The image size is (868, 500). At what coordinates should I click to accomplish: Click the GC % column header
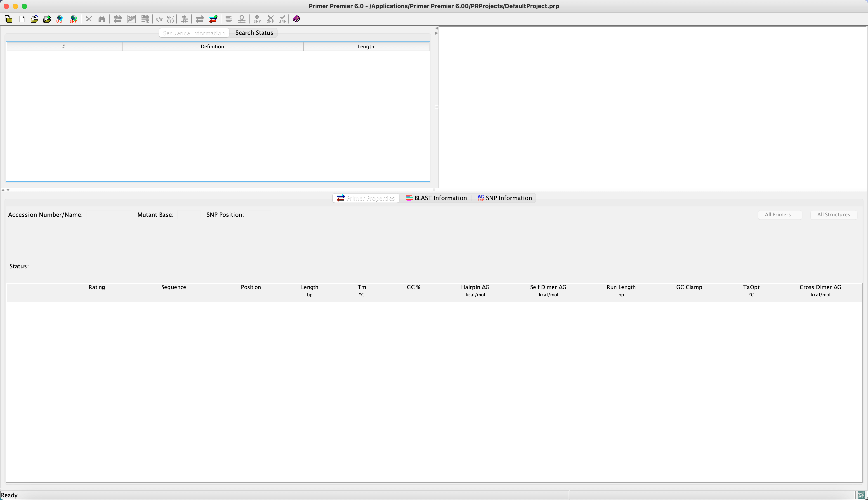pyautogui.click(x=413, y=287)
